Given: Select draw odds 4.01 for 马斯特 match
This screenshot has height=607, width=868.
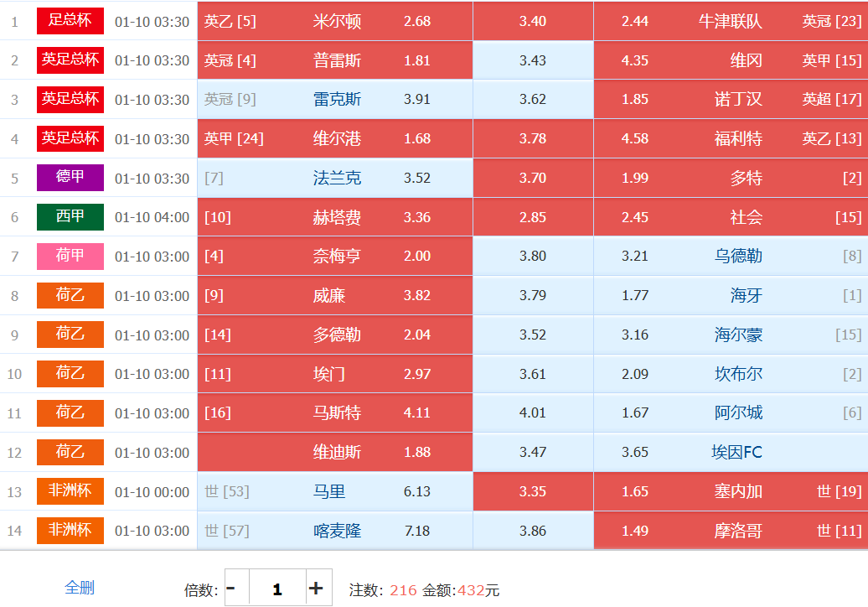Looking at the screenshot, I should (533, 412).
